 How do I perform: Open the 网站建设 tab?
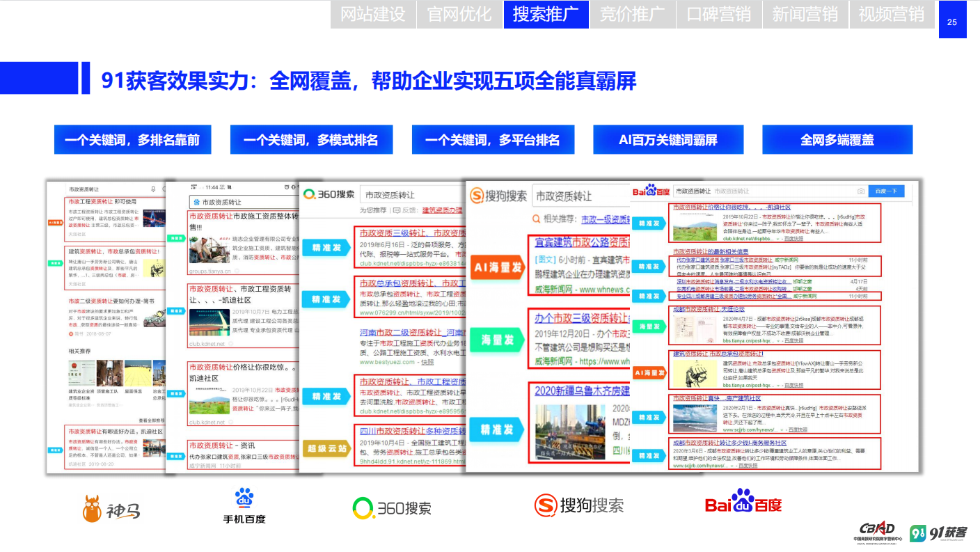pos(372,14)
